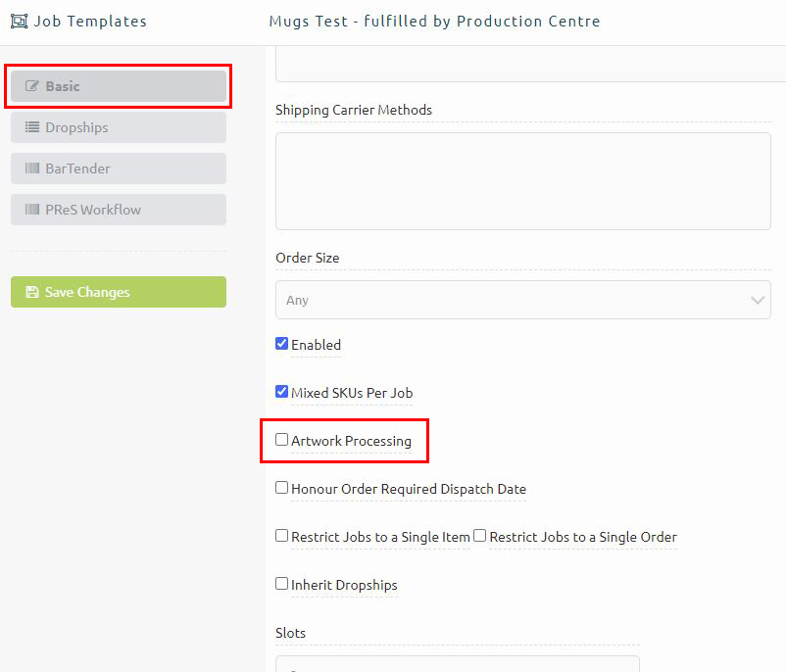Viewport: 786px width, 672px height.
Task: Disable the Enabled checkbox
Action: pyautogui.click(x=282, y=344)
